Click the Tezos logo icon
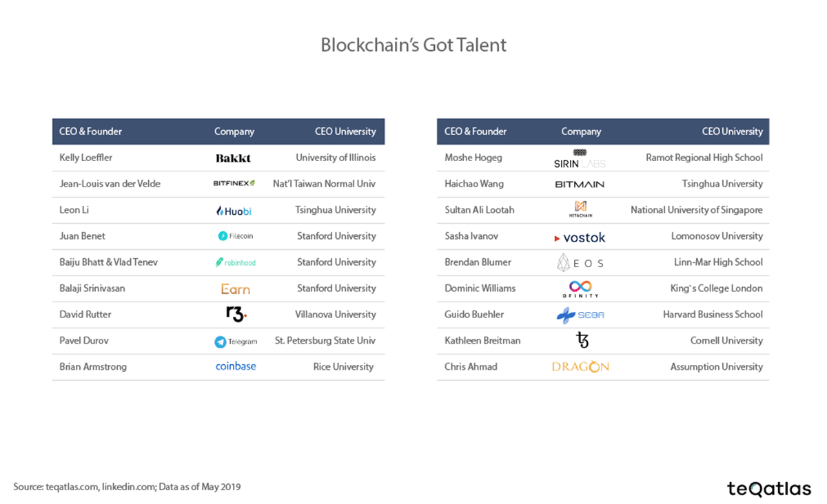Viewport: 827px width, 504px height. coord(582,340)
